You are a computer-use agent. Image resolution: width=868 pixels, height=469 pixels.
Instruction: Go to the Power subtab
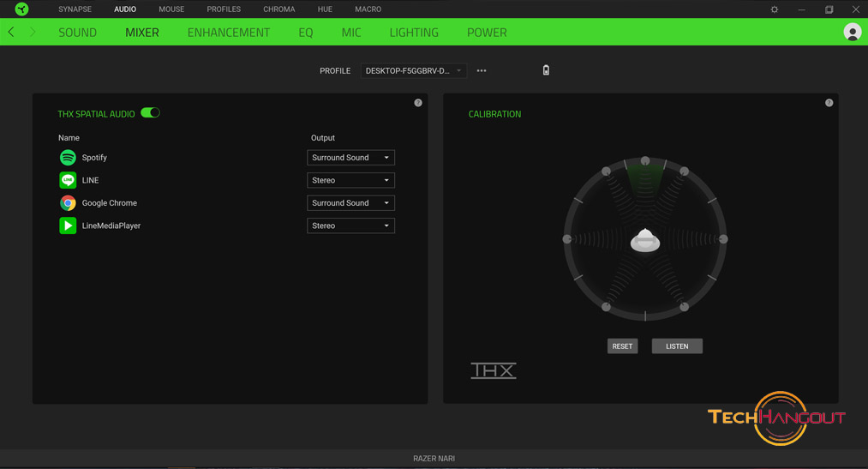pos(487,33)
